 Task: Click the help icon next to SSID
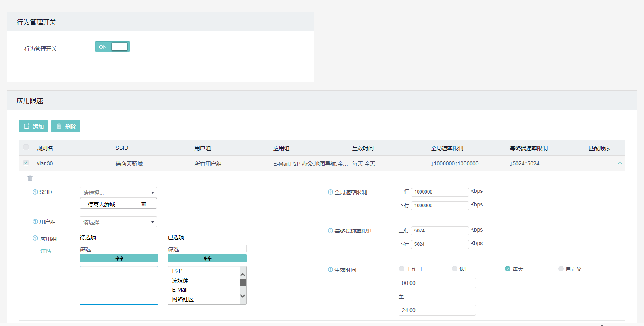pos(35,192)
